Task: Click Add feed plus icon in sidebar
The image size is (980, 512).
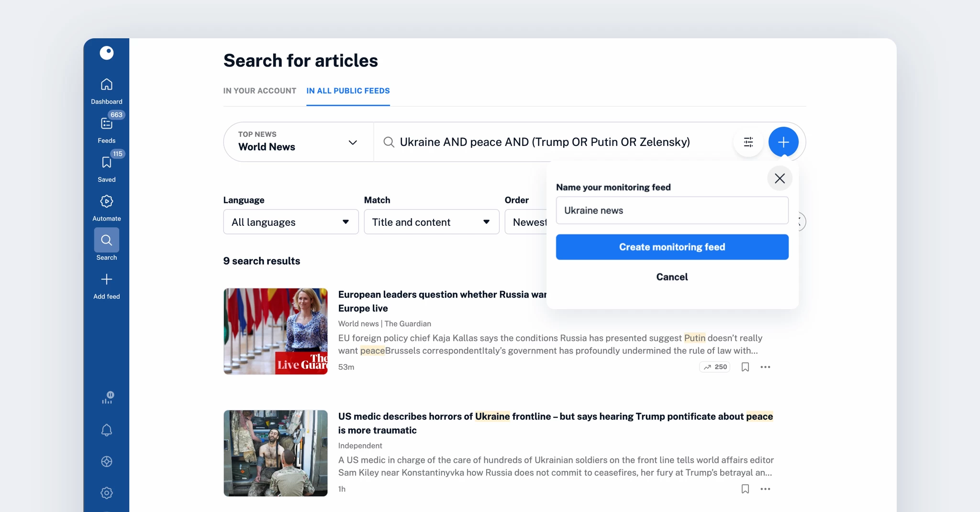Action: [106, 279]
